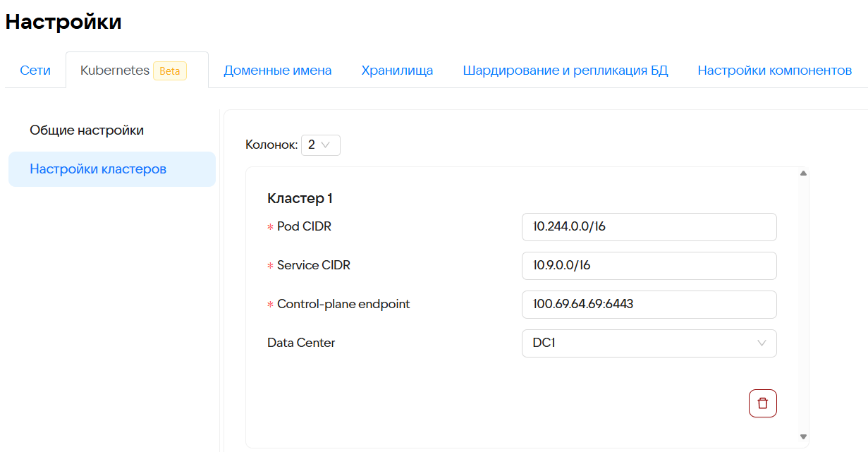Select Настройки кластеров in the sidebar
Viewport: 868px width, 452px height.
112,169
